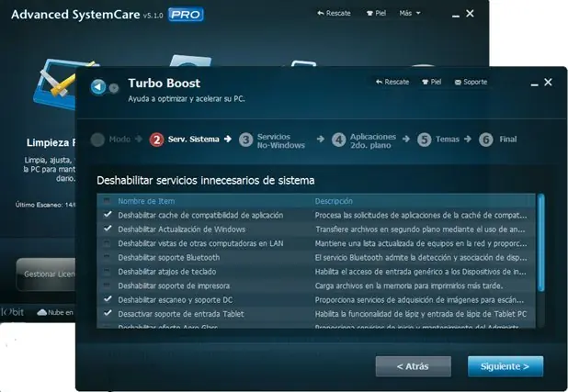The width and height of the screenshot is (568, 392).
Task: Select description 'Procesa las solicitudes de aplicaciones'
Action: [x=421, y=215]
